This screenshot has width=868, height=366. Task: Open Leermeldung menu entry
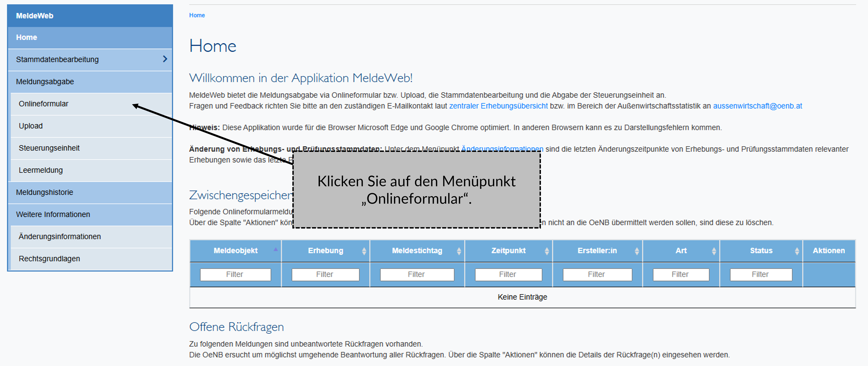coord(41,170)
